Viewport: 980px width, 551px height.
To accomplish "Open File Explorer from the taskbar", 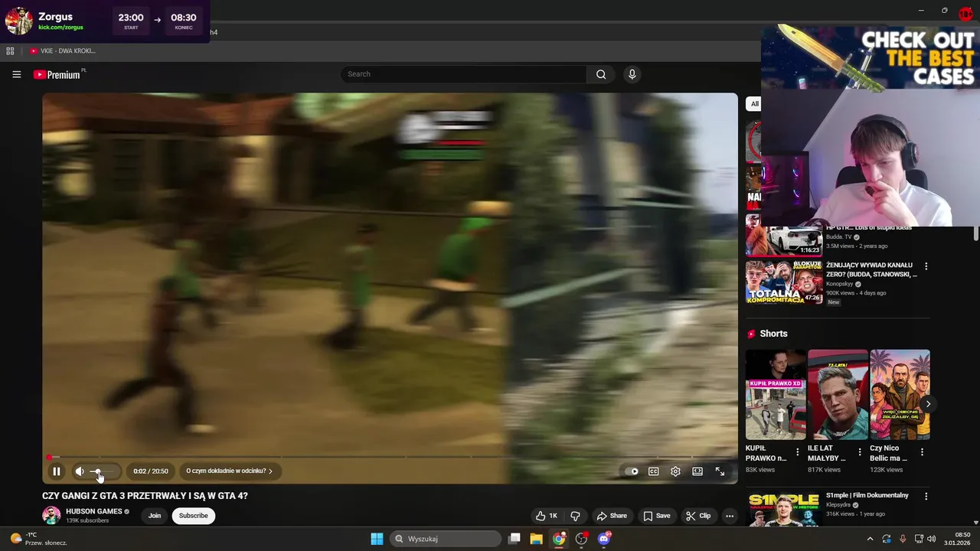I will [x=536, y=539].
